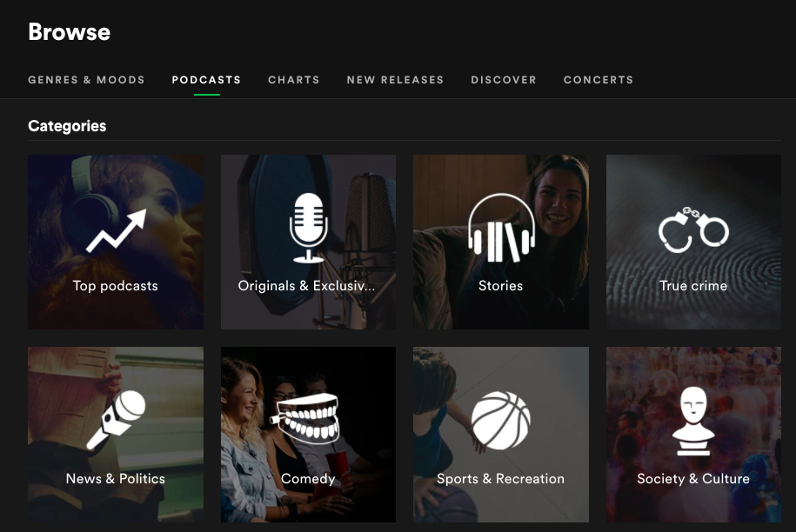Open the Concerts tab
The height and width of the screenshot is (532, 796).
click(x=599, y=80)
